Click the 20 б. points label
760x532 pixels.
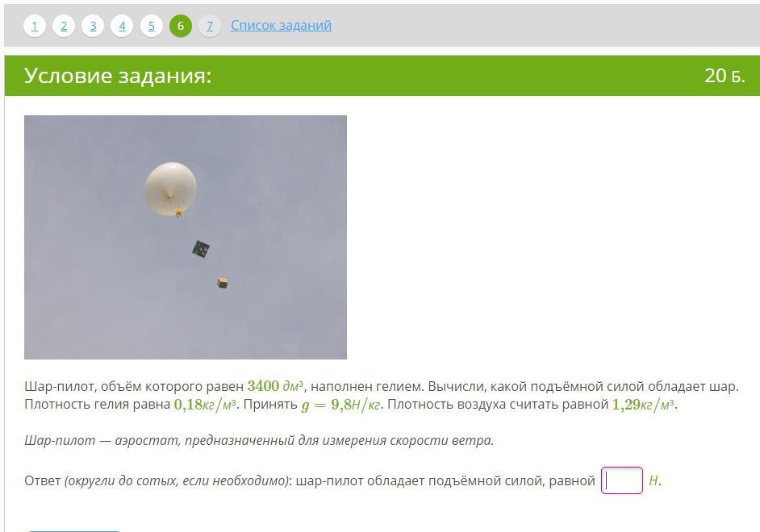coord(725,76)
